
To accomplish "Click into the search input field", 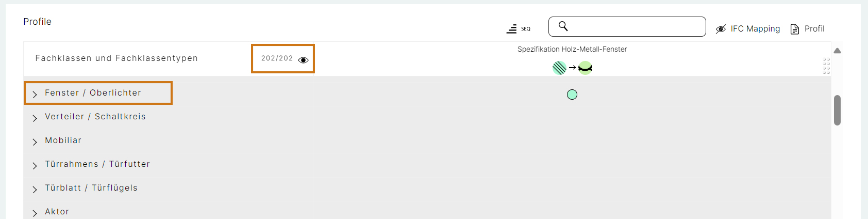I will pyautogui.click(x=627, y=26).
